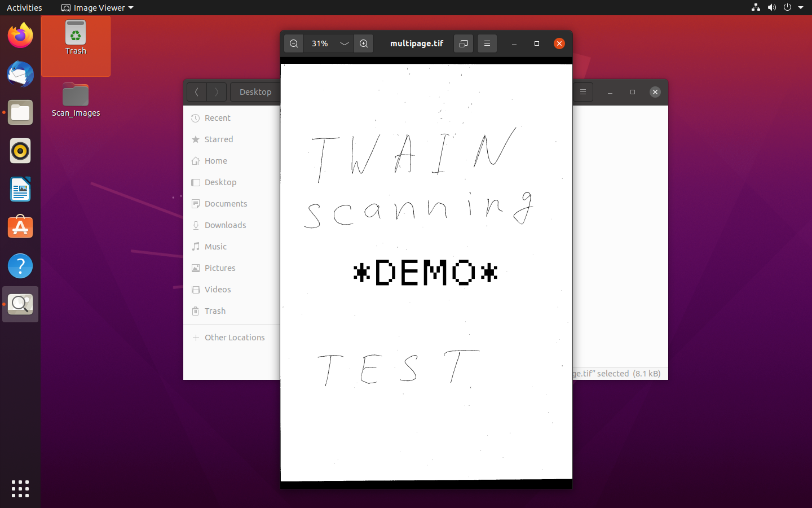Screen dimensions: 812x508
Task: Click the zoom in magnifier icon
Action: pyautogui.click(x=364, y=43)
